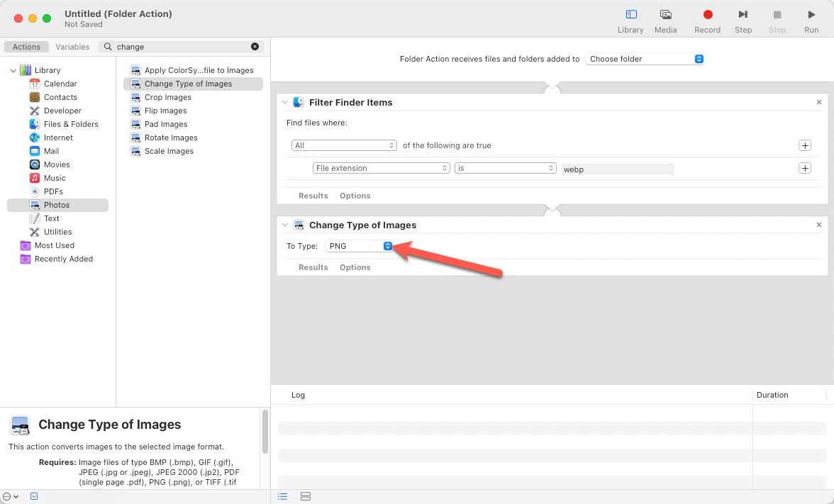Select Files & Folders category
This screenshot has height=504, width=834.
pyautogui.click(x=71, y=124)
